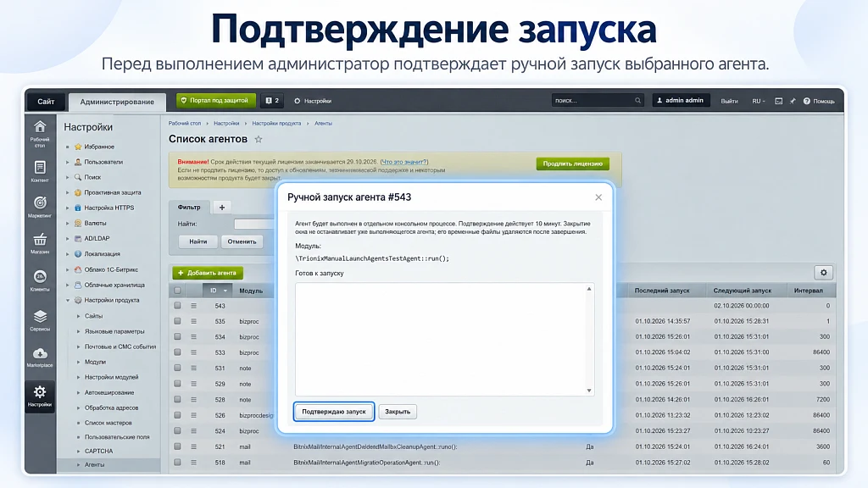The height and width of the screenshot is (488, 868).
Task: Open row menu for agent 535
Action: (194, 321)
